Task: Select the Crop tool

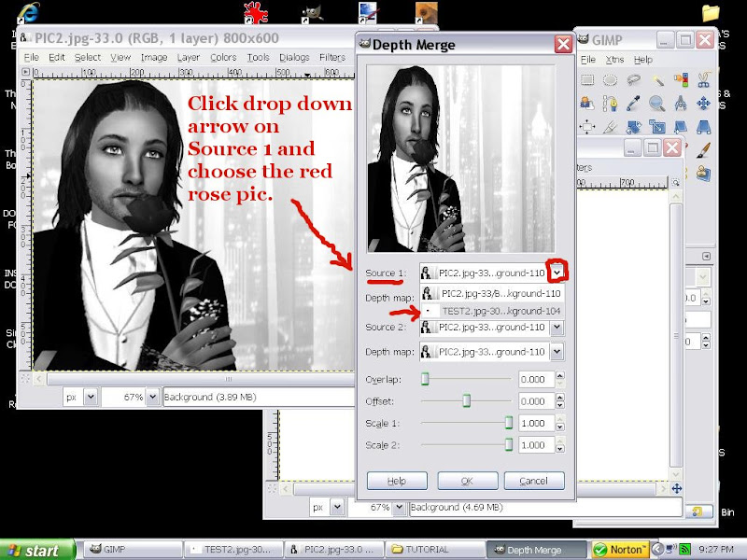Action: (611, 127)
